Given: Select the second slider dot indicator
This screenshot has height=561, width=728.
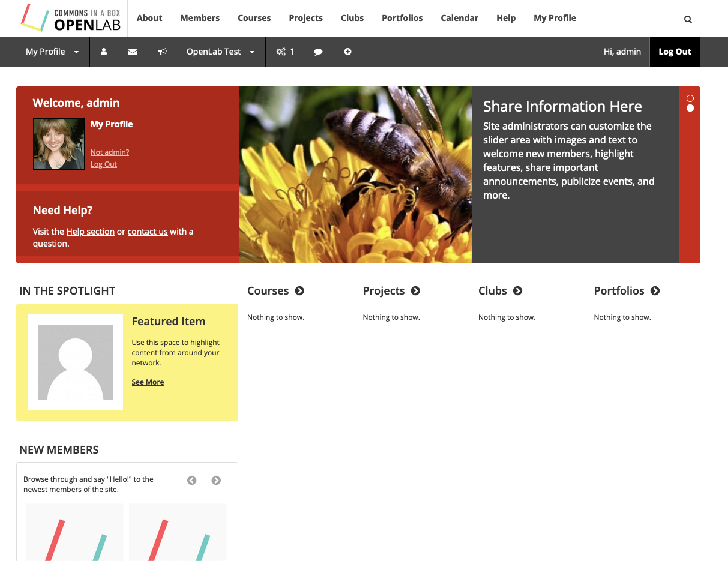Looking at the screenshot, I should click(x=690, y=108).
